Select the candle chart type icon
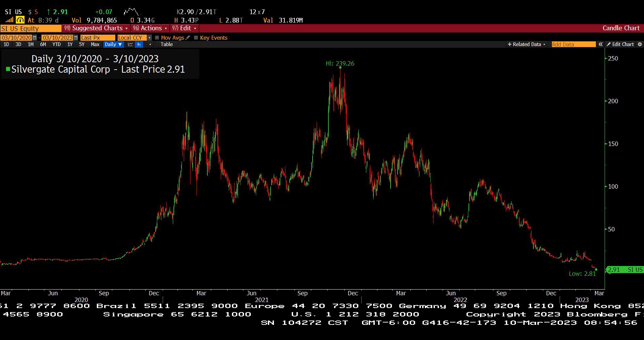Image resolution: width=644 pixels, height=340 pixels. [x=139, y=44]
